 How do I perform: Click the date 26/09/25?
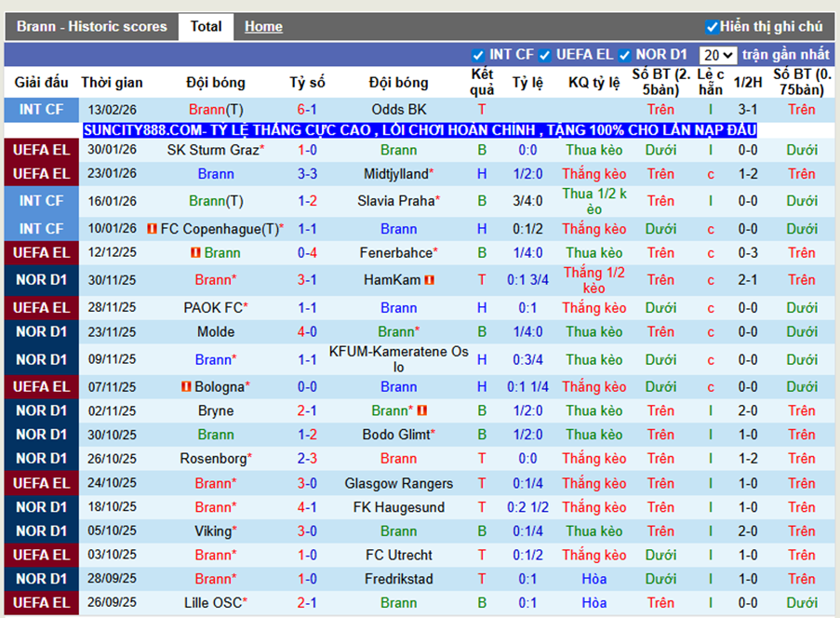(x=112, y=603)
